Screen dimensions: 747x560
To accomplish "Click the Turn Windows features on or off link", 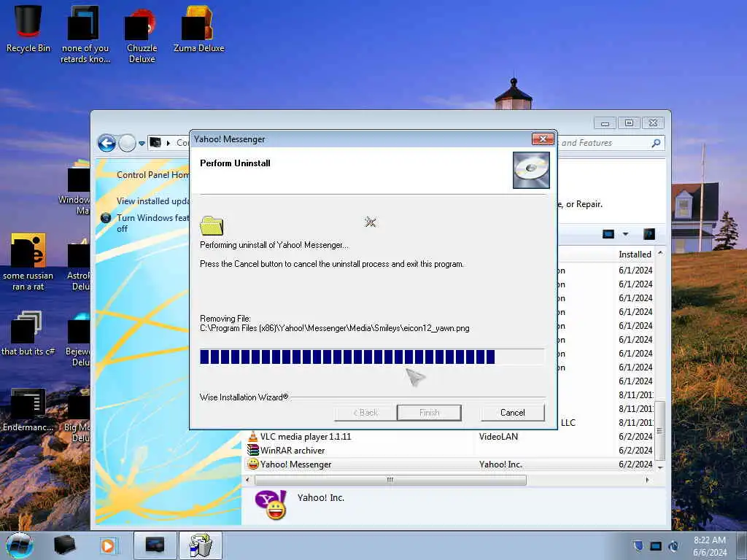I will (x=153, y=223).
